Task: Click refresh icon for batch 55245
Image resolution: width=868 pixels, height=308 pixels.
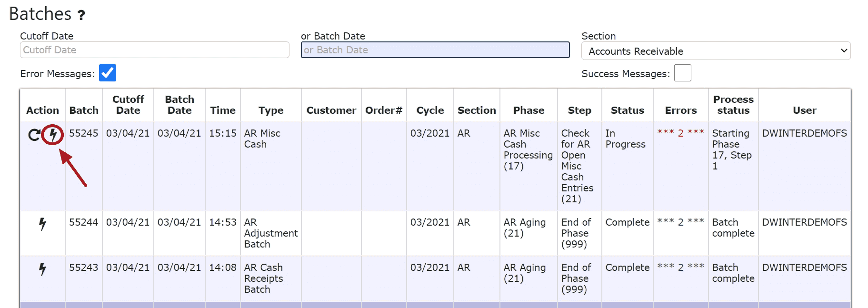Action: pos(34,135)
